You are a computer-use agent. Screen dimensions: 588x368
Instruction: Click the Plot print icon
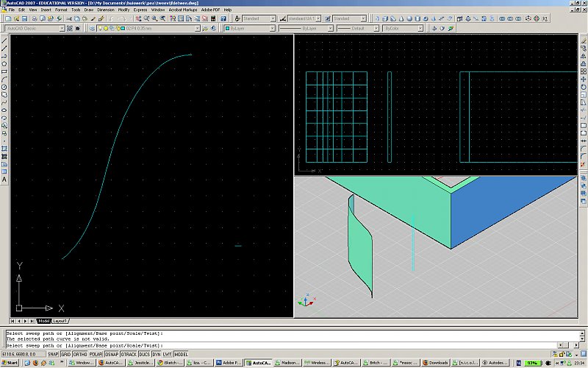coord(35,18)
